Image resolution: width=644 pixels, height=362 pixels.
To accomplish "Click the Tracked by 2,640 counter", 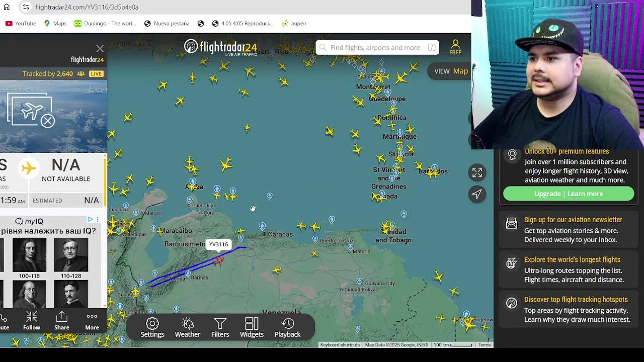I will pos(48,73).
